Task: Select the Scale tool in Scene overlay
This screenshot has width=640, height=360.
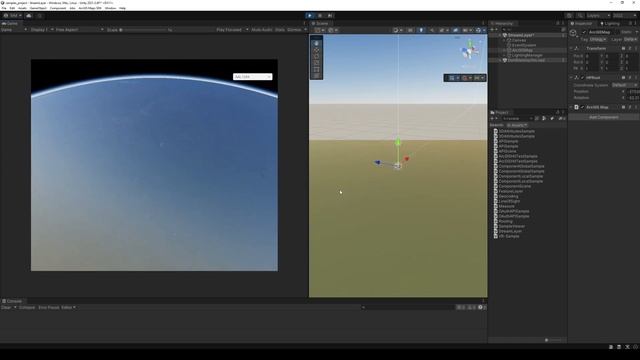Action: click(x=316, y=63)
